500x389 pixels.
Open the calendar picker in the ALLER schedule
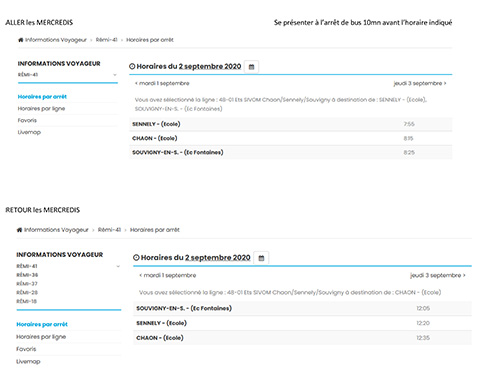[x=252, y=67]
